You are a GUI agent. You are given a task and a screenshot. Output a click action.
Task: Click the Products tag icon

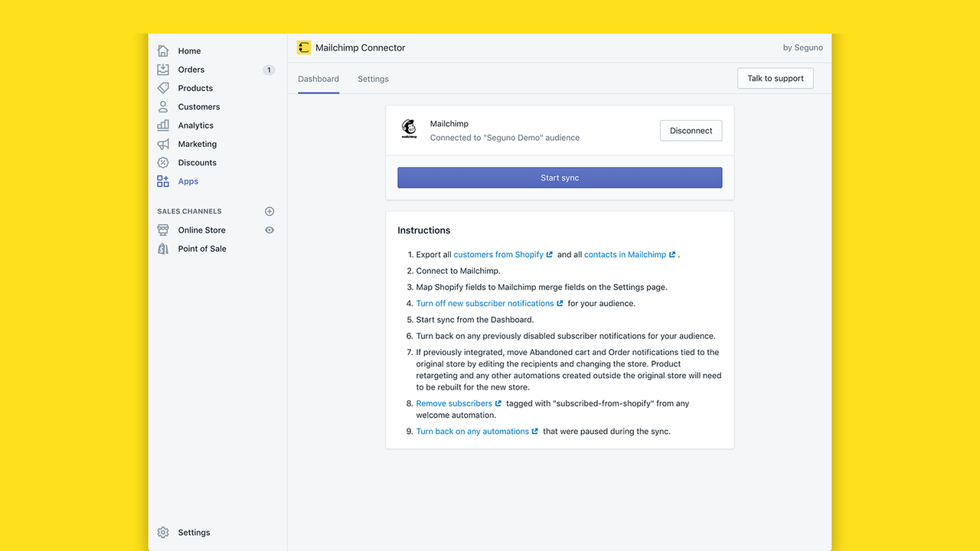(x=163, y=88)
